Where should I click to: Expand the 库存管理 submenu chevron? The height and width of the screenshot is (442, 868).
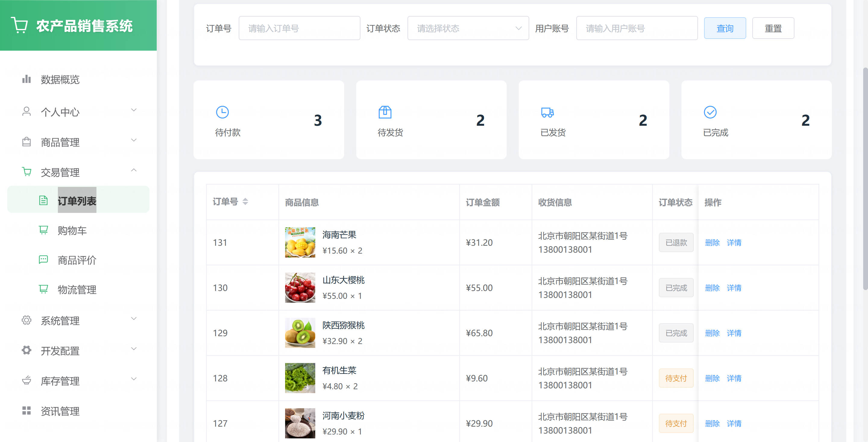[x=134, y=379]
